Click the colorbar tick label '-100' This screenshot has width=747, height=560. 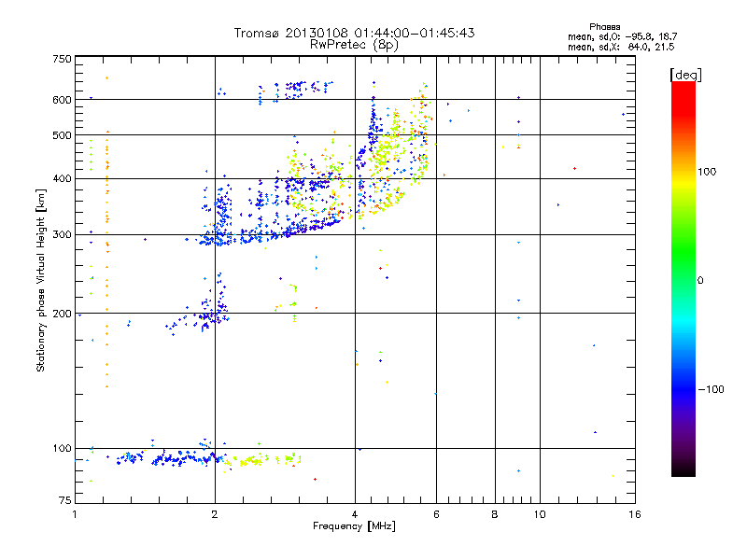coord(711,389)
